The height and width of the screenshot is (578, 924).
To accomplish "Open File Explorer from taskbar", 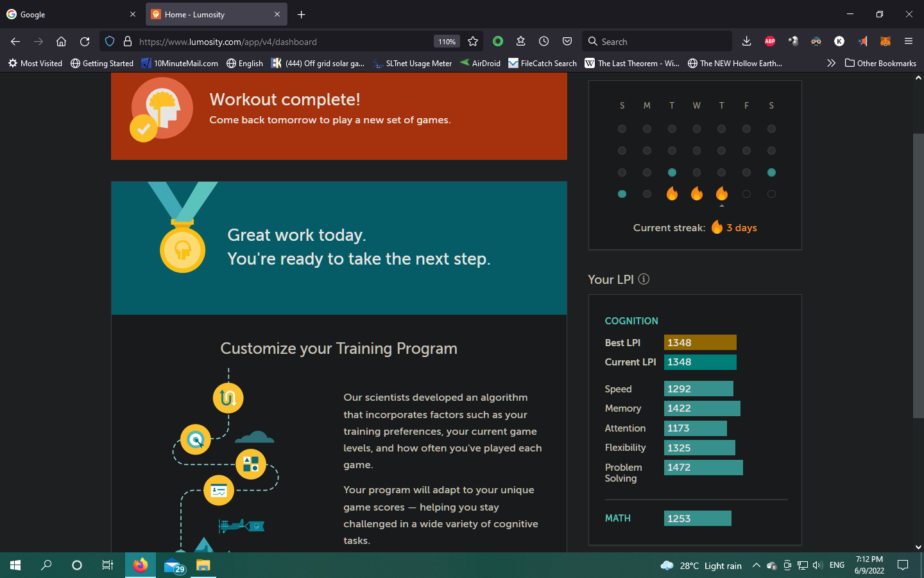I will pos(203,565).
